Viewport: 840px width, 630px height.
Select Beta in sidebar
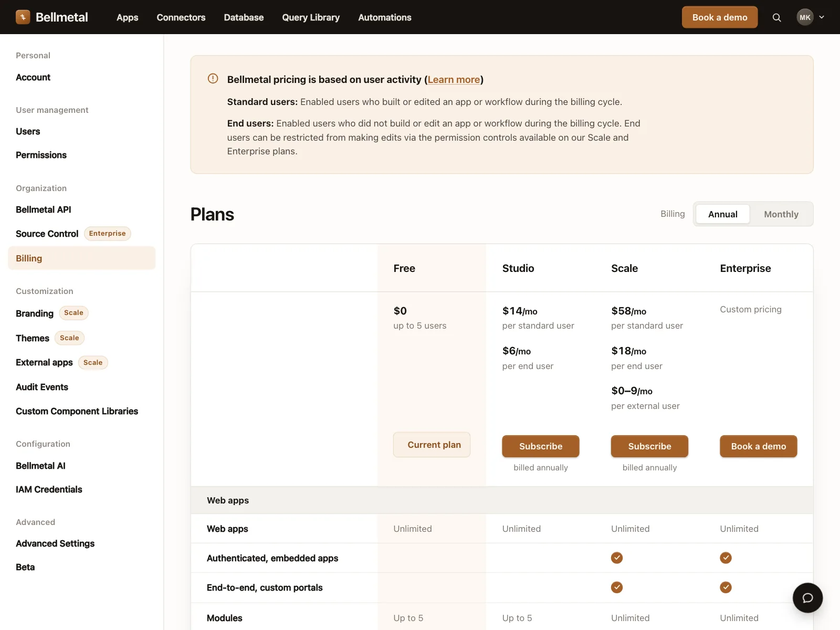coord(25,567)
